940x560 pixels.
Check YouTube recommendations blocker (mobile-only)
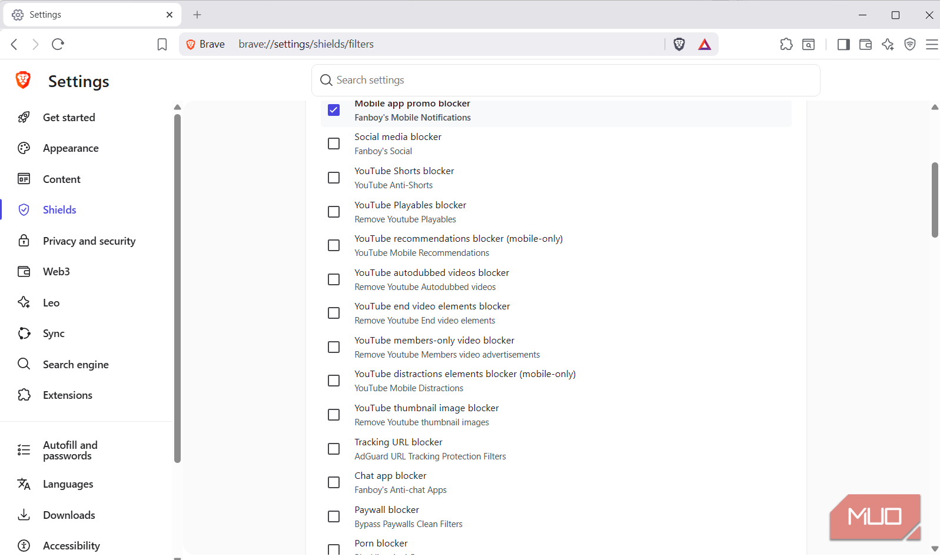tap(334, 245)
